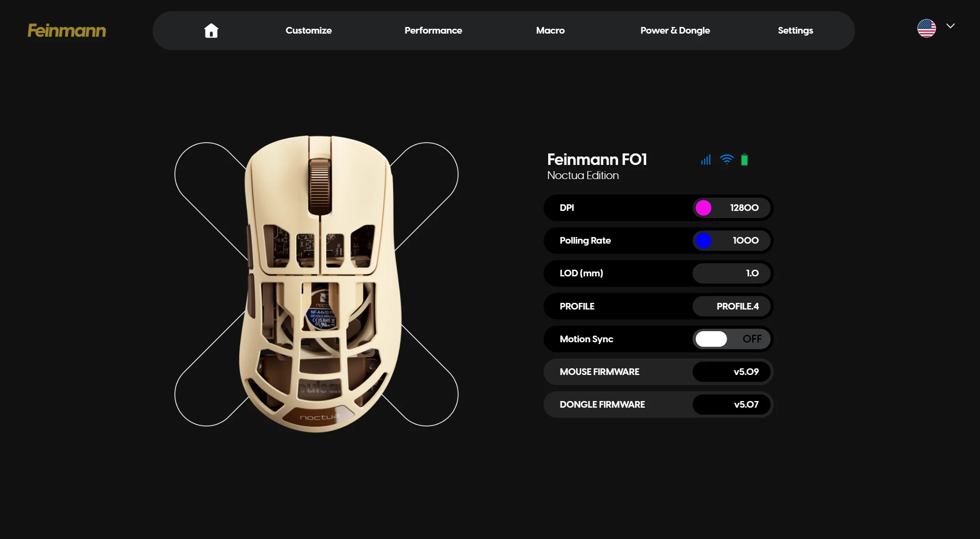Click the DPI label
This screenshot has width=980, height=539.
567,208
